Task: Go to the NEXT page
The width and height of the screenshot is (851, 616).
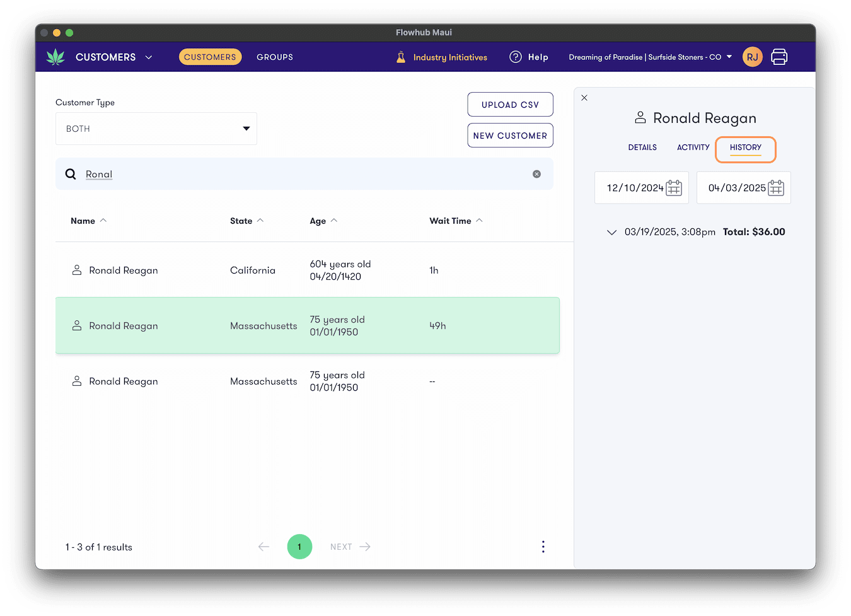Action: pos(350,547)
